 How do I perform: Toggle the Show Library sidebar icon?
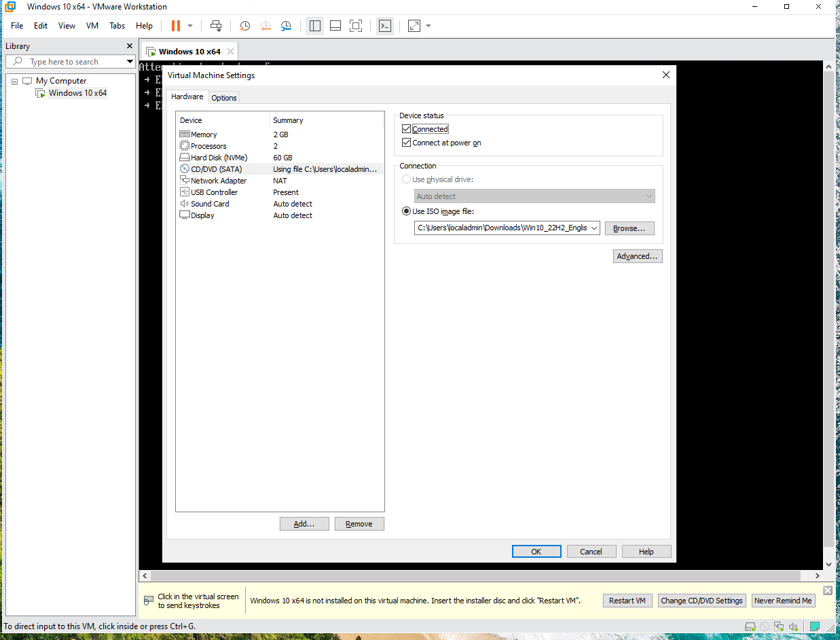pyautogui.click(x=315, y=26)
